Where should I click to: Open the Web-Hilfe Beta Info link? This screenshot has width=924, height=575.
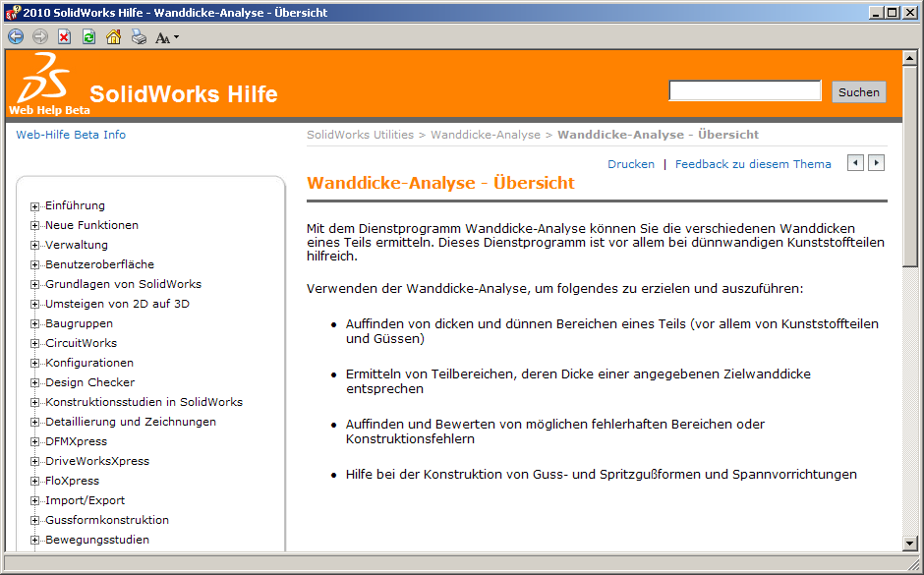click(71, 135)
